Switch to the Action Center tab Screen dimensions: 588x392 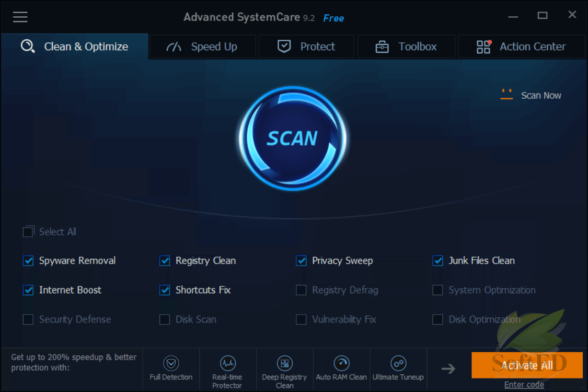(x=522, y=47)
